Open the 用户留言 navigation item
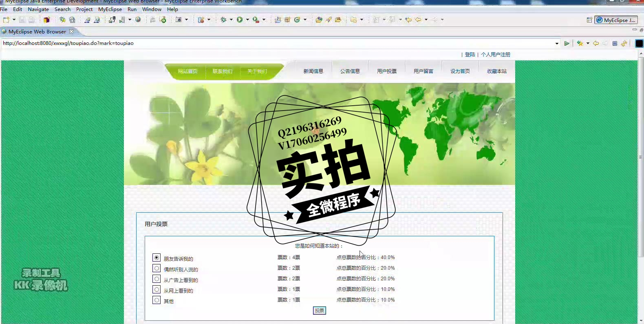644x324 pixels. [x=423, y=71]
